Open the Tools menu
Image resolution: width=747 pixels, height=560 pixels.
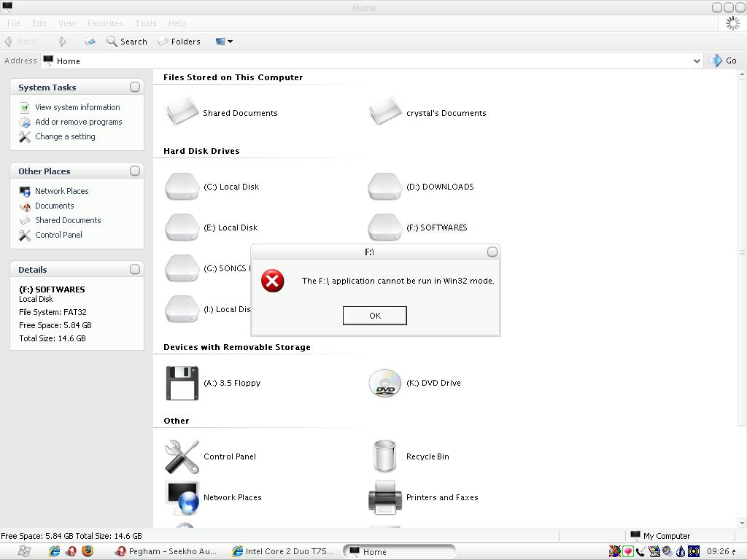click(145, 23)
